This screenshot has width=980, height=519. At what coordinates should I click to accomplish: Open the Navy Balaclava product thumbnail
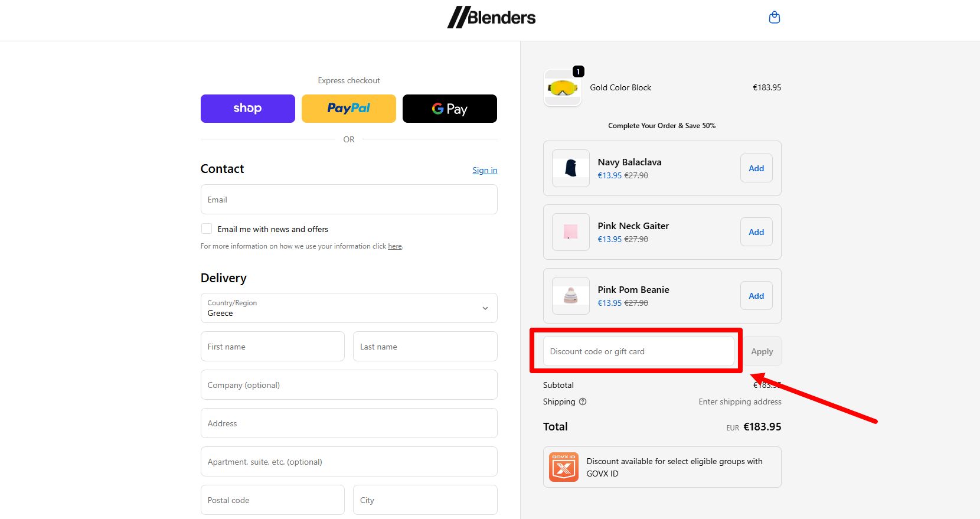[571, 168]
